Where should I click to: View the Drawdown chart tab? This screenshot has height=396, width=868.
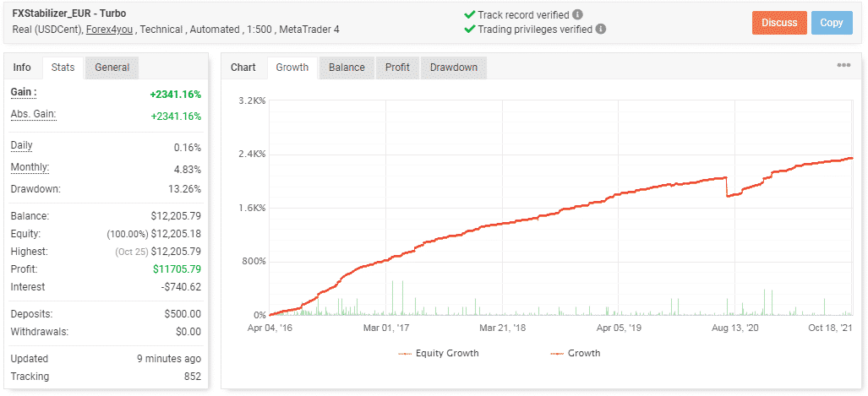click(453, 68)
